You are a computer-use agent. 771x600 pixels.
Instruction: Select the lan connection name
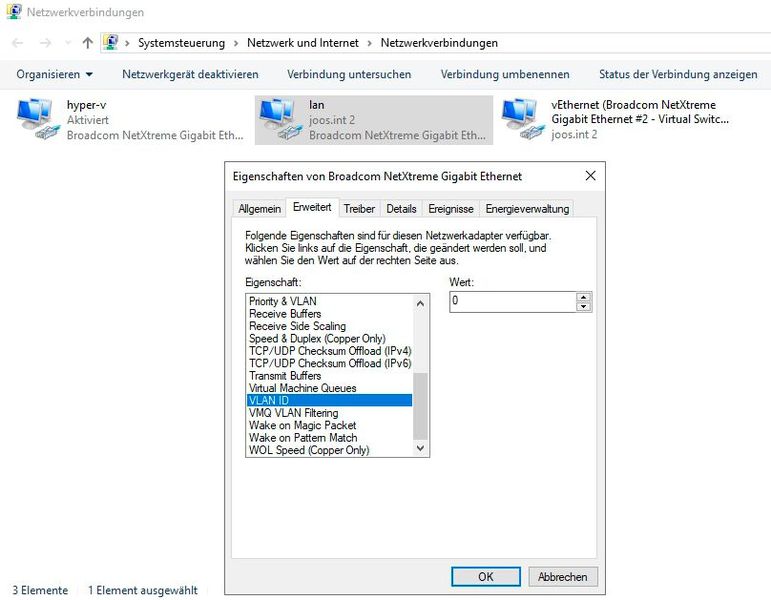[x=317, y=105]
